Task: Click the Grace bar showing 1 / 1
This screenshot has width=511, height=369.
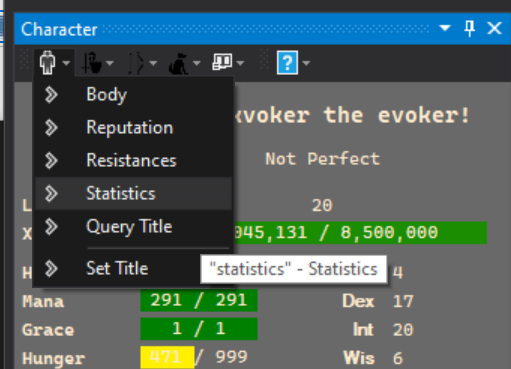Action: (199, 329)
